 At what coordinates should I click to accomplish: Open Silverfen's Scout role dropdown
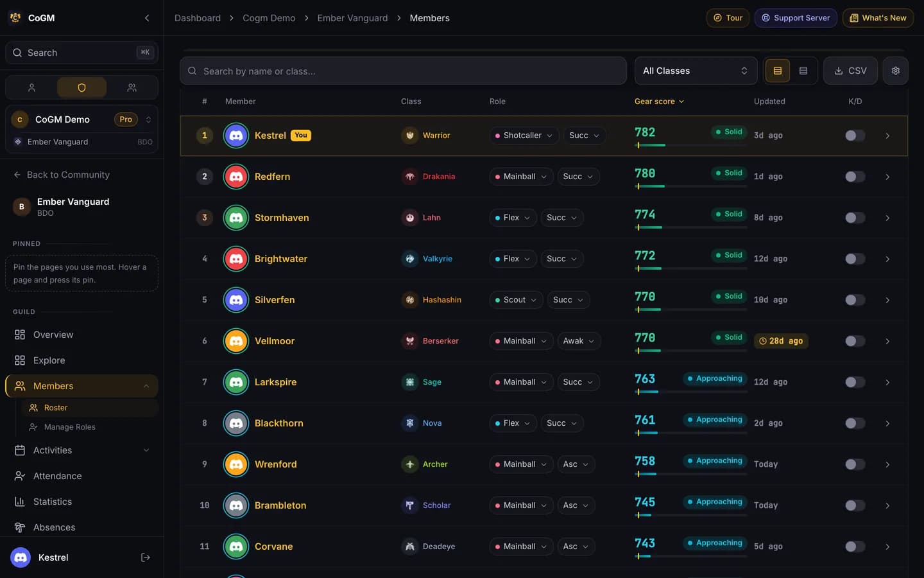(x=516, y=300)
